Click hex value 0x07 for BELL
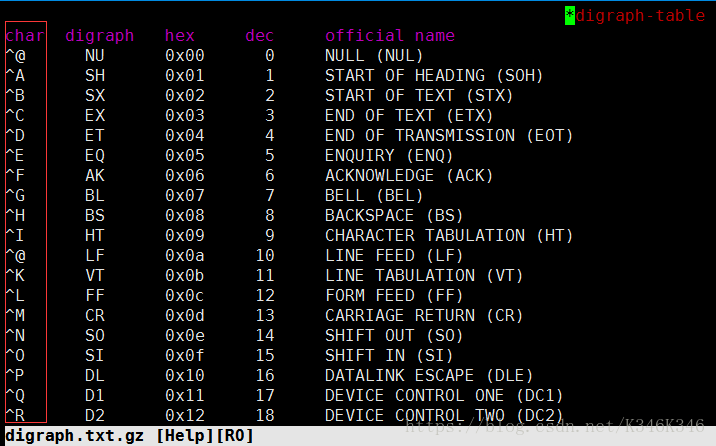 pyautogui.click(x=185, y=196)
